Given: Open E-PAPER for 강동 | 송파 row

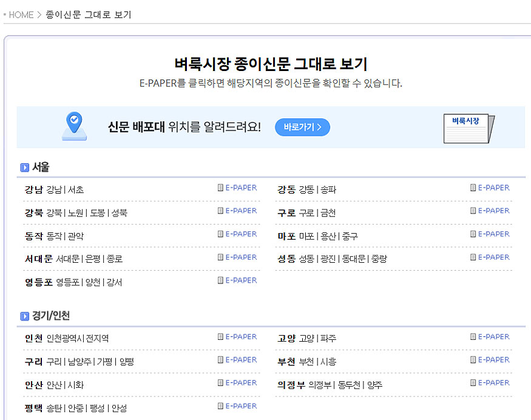Looking at the screenshot, I should click(x=490, y=188).
